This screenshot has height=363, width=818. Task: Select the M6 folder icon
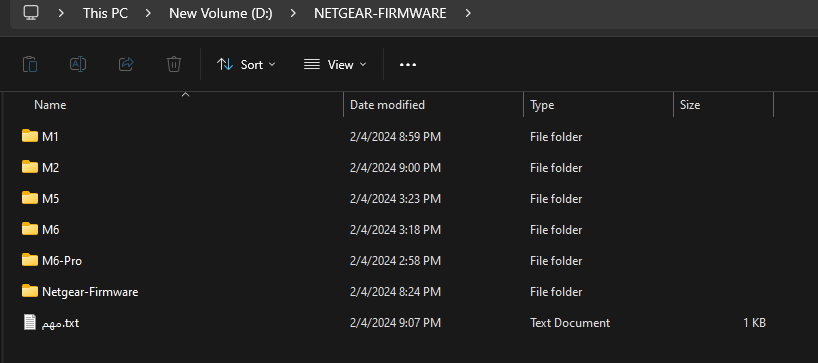tap(30, 228)
